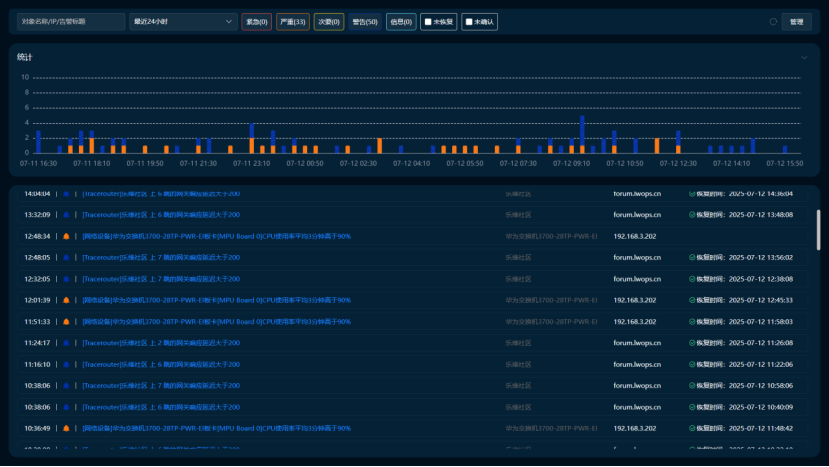829x467 pixels.
Task: Click 乐维社区 object name in 11:16:10 row
Action: [x=518, y=364]
